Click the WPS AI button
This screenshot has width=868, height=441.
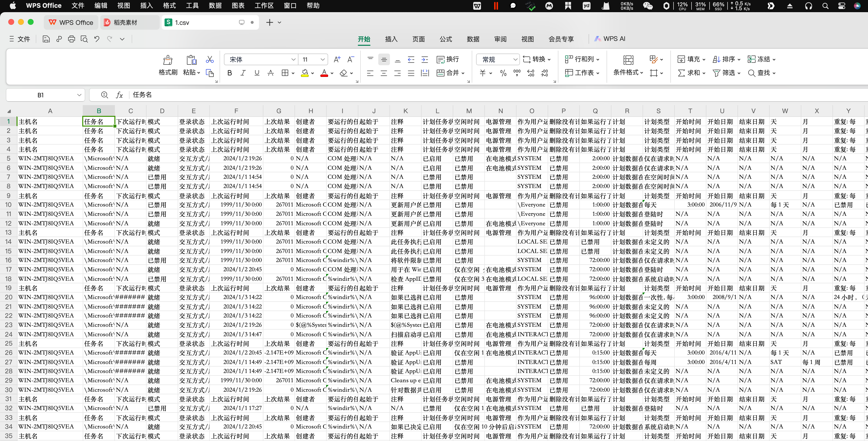609,39
